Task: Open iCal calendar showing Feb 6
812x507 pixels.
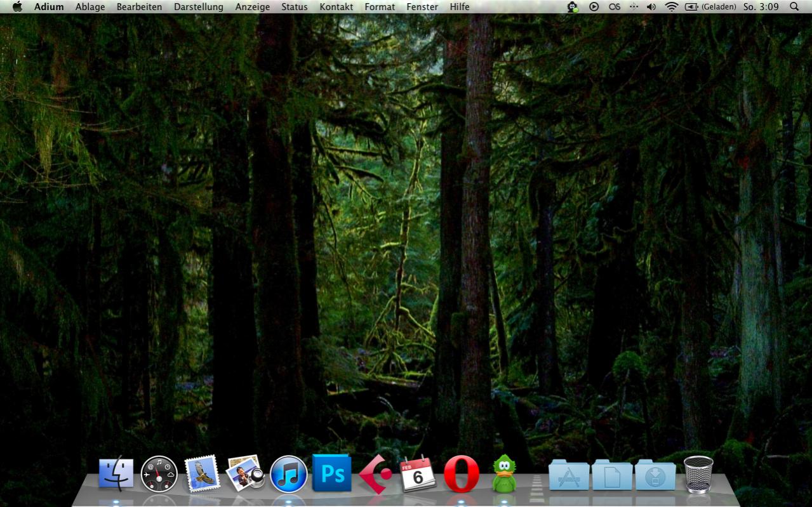Action: point(418,474)
